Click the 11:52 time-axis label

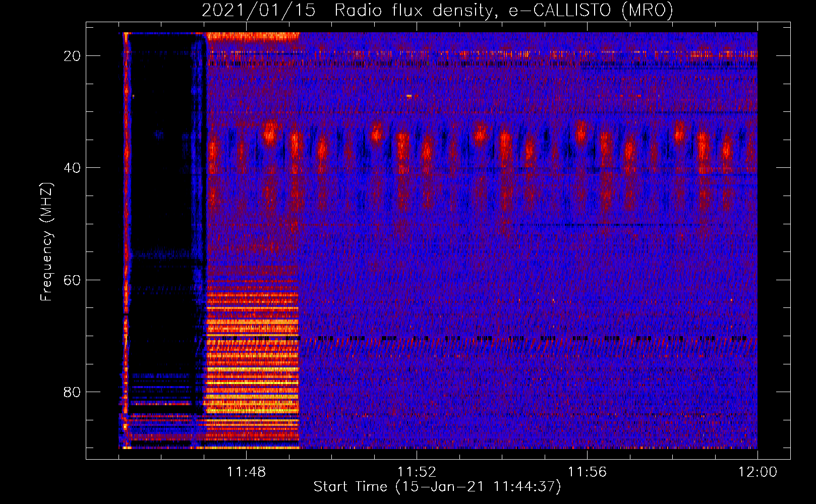[x=417, y=472]
